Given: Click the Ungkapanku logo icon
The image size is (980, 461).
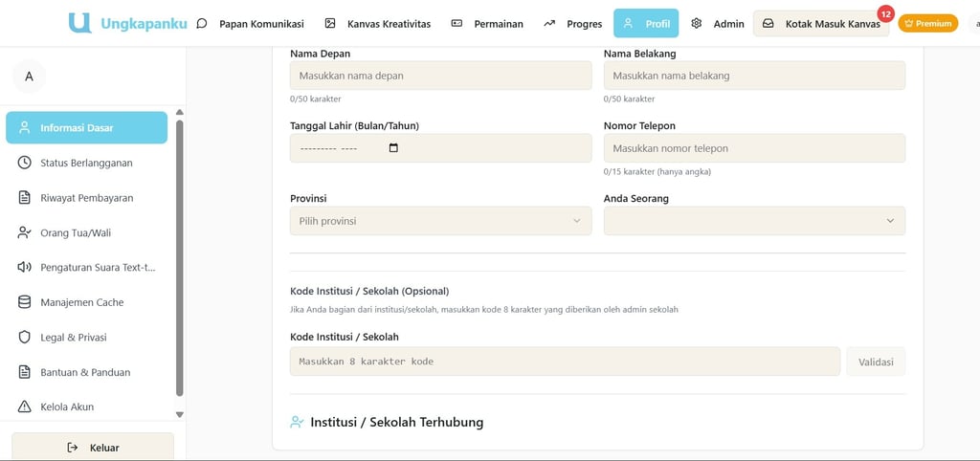Looking at the screenshot, I should pyautogui.click(x=80, y=23).
